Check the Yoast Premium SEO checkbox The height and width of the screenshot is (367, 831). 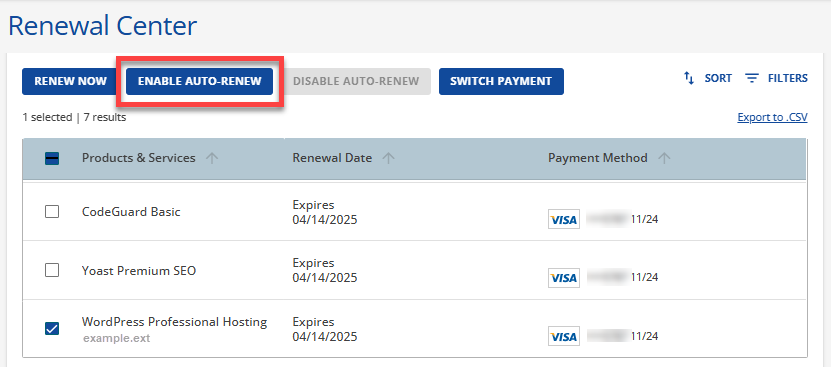coord(52,270)
